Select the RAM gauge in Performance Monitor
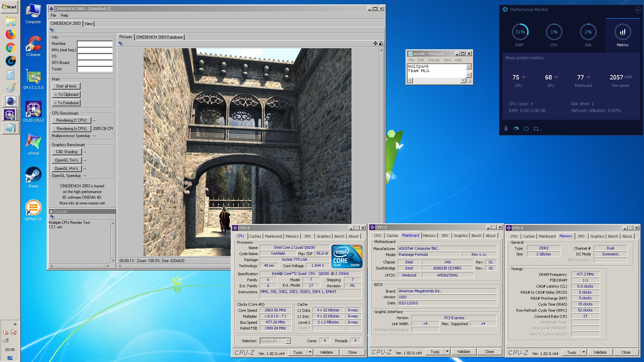 [520, 35]
